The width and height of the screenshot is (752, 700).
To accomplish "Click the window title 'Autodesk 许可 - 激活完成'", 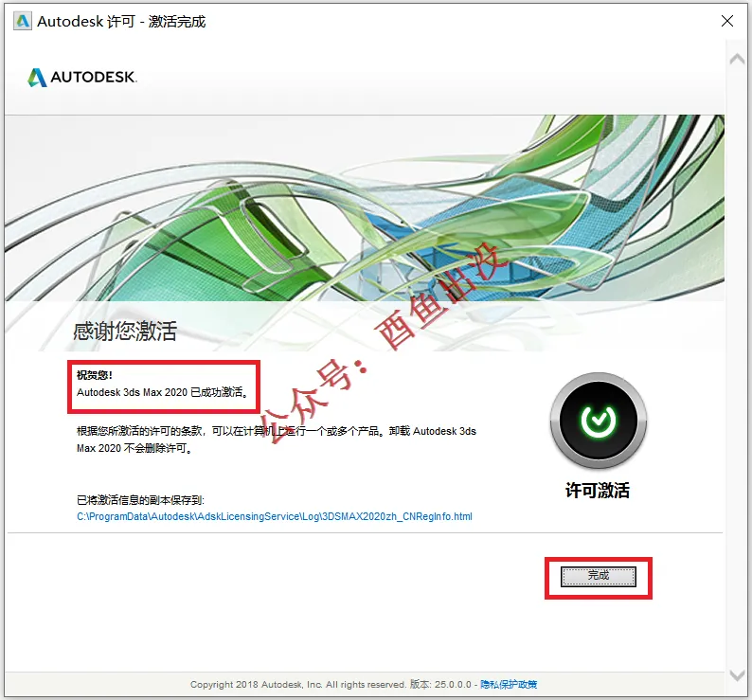I will click(x=121, y=22).
